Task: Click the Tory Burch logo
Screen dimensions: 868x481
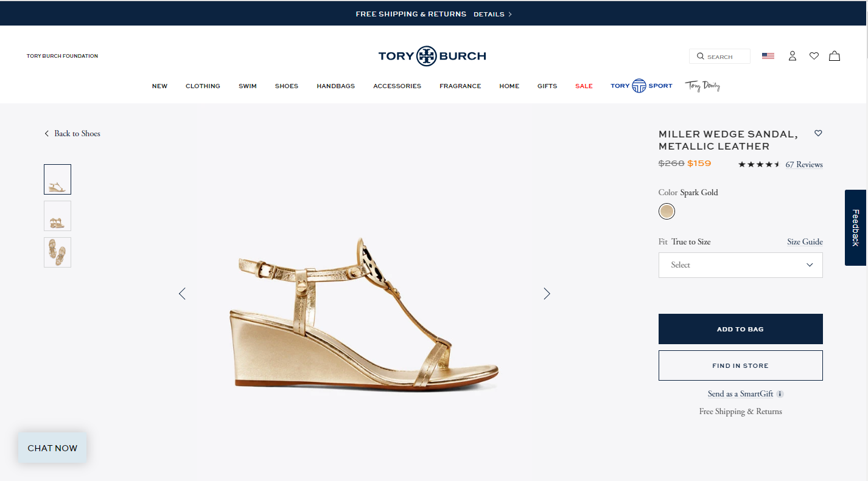Action: 432,56
